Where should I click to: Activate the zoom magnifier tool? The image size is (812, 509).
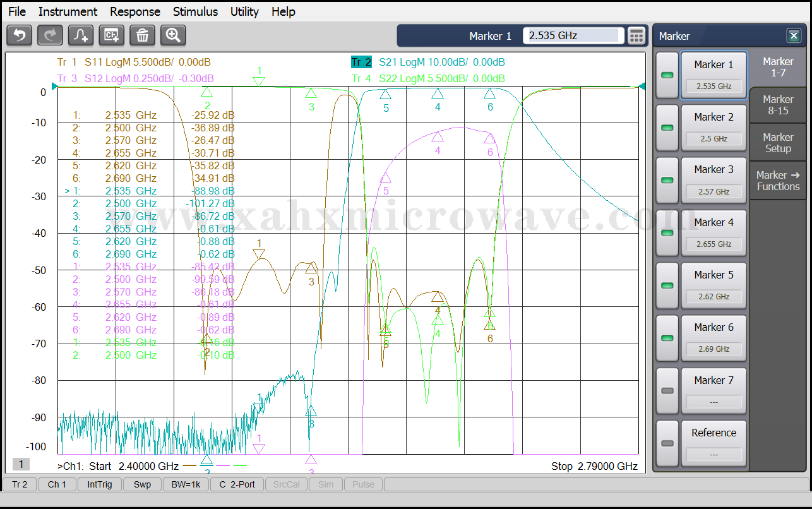173,35
